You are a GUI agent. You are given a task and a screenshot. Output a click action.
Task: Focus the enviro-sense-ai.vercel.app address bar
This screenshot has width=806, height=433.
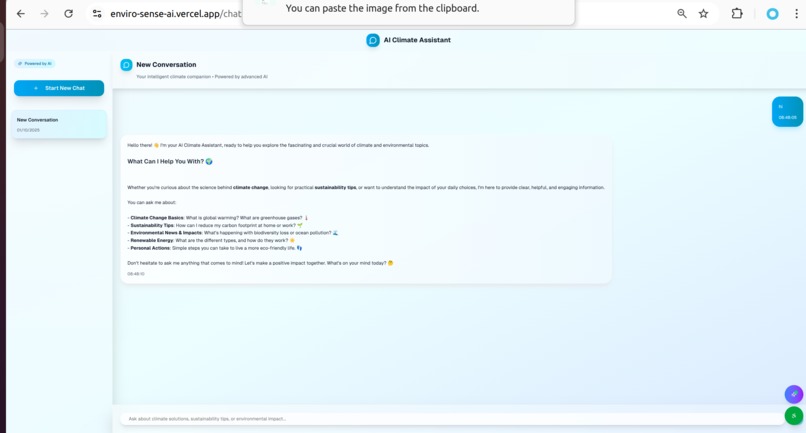coord(175,14)
